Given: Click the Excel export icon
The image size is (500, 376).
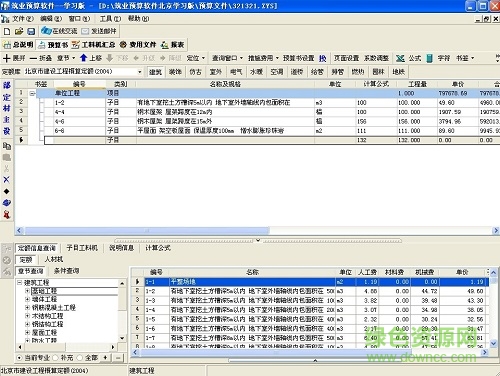Looking at the screenshot, I should (400, 58).
